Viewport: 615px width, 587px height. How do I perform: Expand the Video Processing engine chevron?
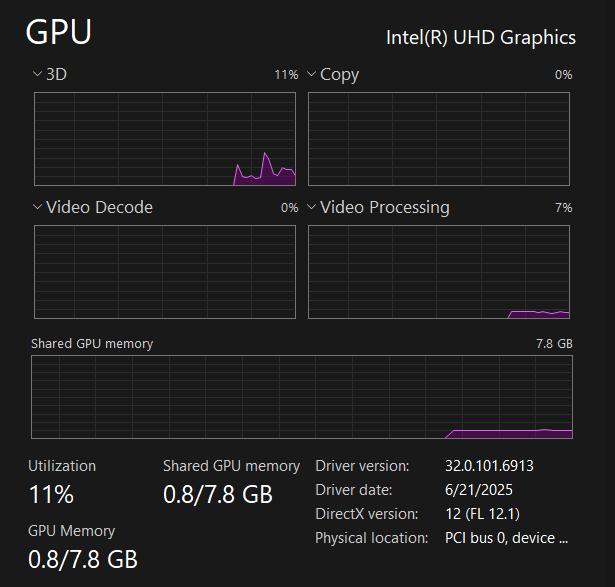click(x=312, y=207)
